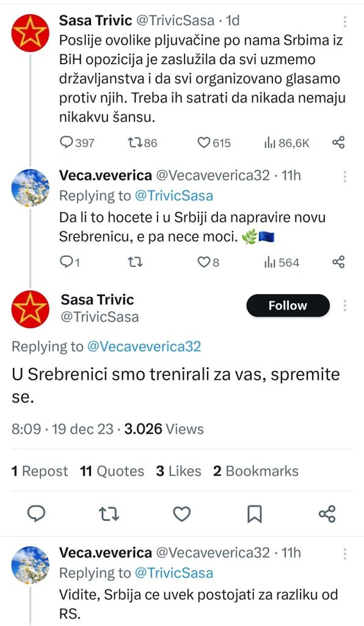View the 11 Quotes list

pyautogui.click(x=112, y=471)
